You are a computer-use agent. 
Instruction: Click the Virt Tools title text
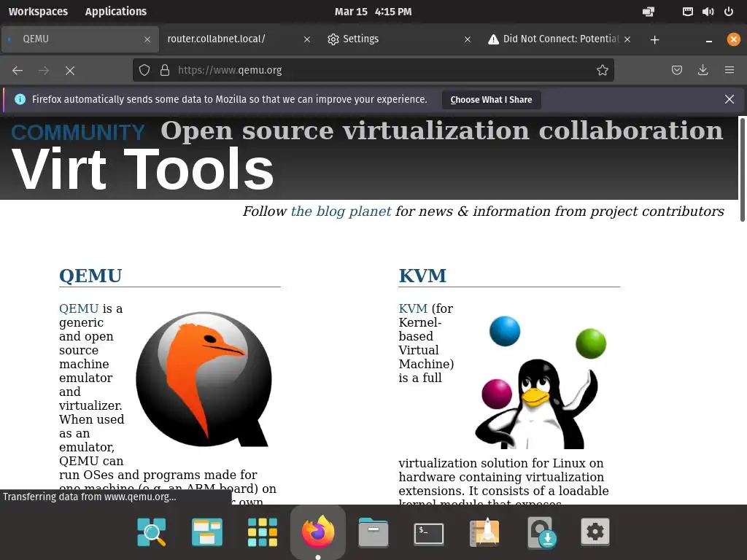(142, 169)
